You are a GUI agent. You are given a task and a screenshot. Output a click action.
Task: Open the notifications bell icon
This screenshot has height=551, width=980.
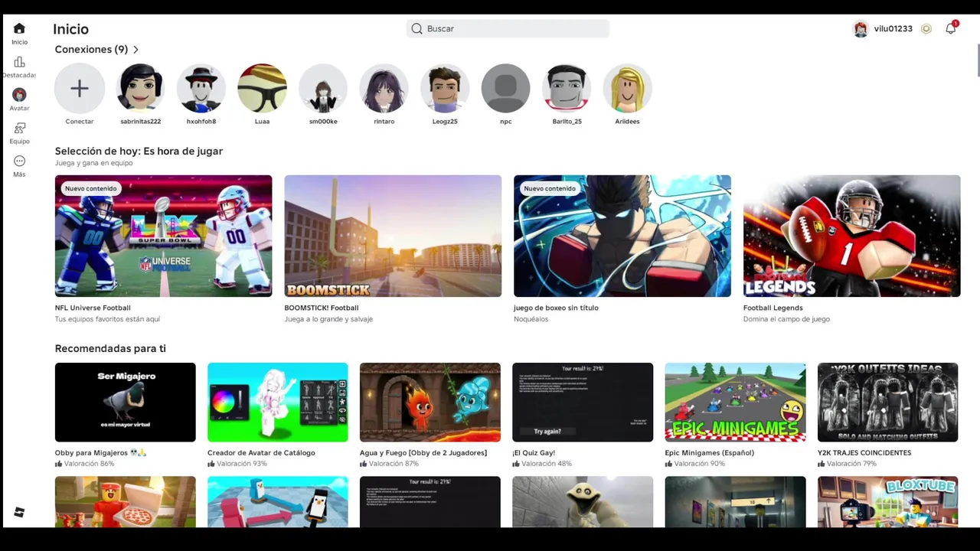pyautogui.click(x=951, y=28)
